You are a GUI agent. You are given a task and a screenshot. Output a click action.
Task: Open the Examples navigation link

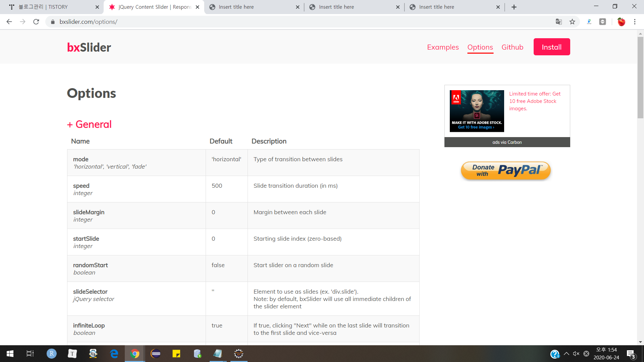click(443, 47)
